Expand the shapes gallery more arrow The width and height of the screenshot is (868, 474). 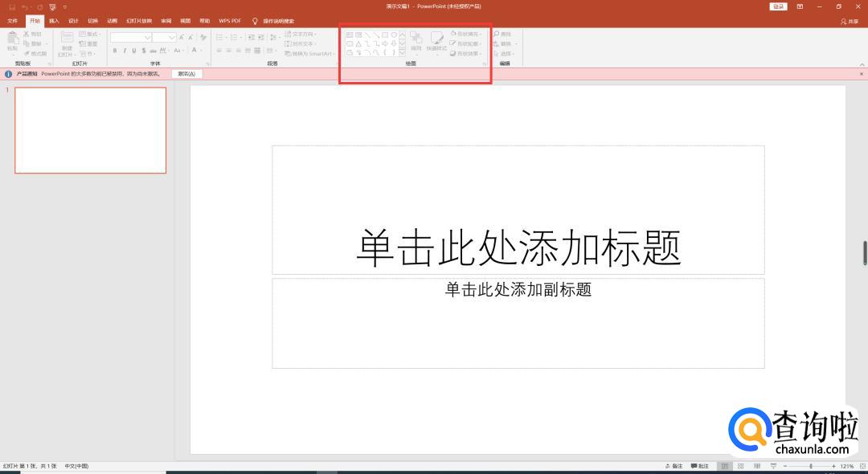pos(402,52)
